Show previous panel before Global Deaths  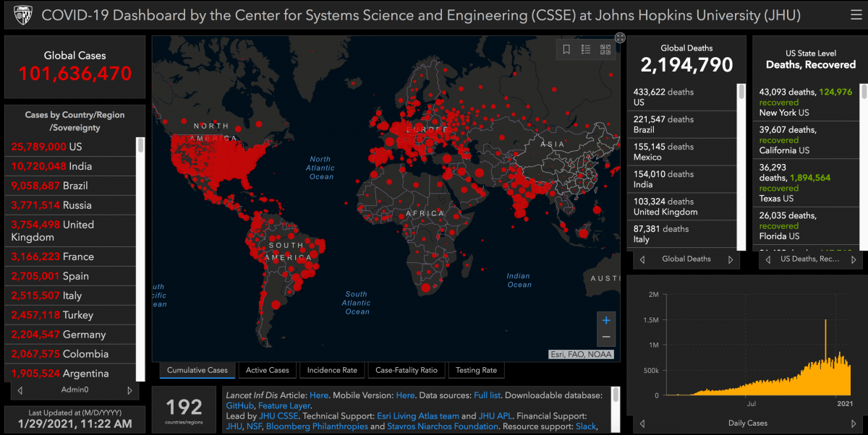coord(642,259)
